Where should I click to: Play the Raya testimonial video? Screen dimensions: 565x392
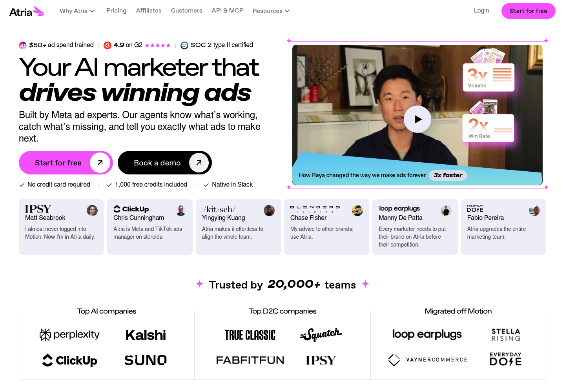[x=417, y=119]
